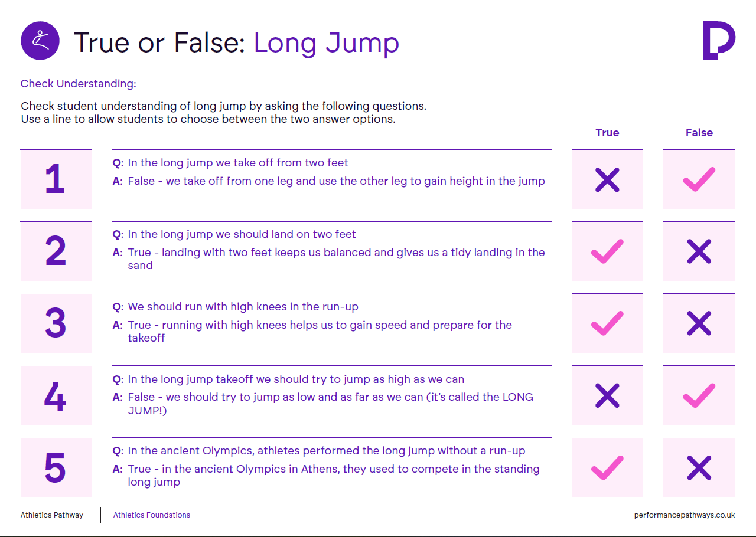Click the purple X in question 5 False box
The height and width of the screenshot is (537, 756).
point(699,468)
